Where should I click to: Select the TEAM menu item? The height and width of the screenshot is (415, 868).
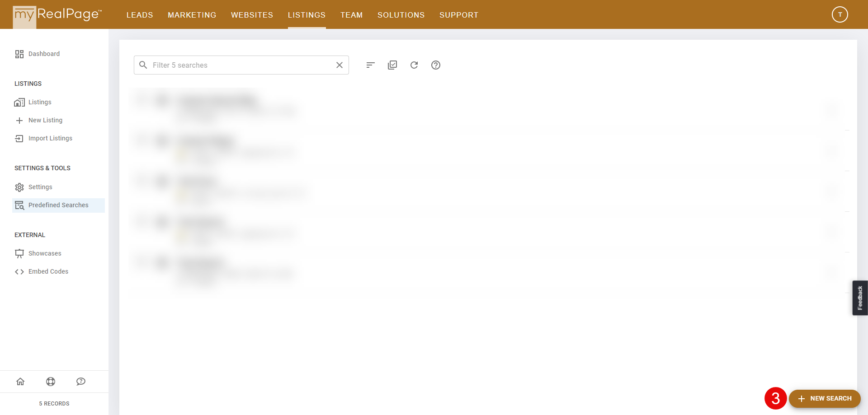[x=352, y=15]
